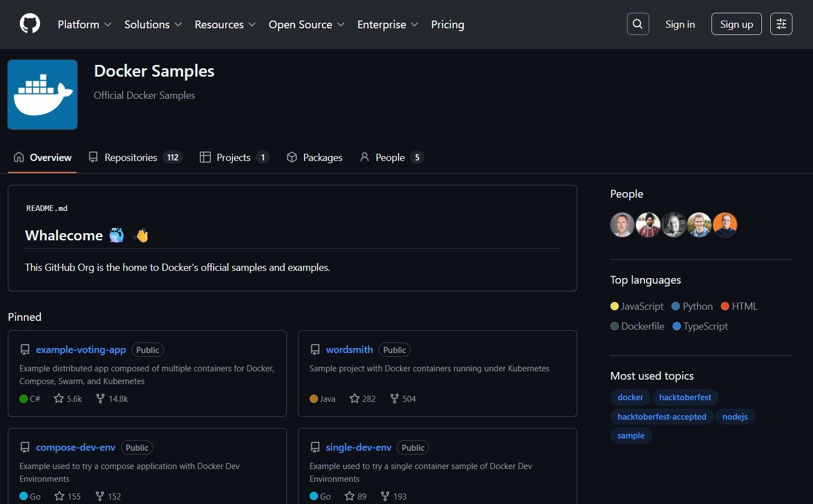This screenshot has height=504, width=813.
Task: Open member avatar with green background
Action: 699,225
